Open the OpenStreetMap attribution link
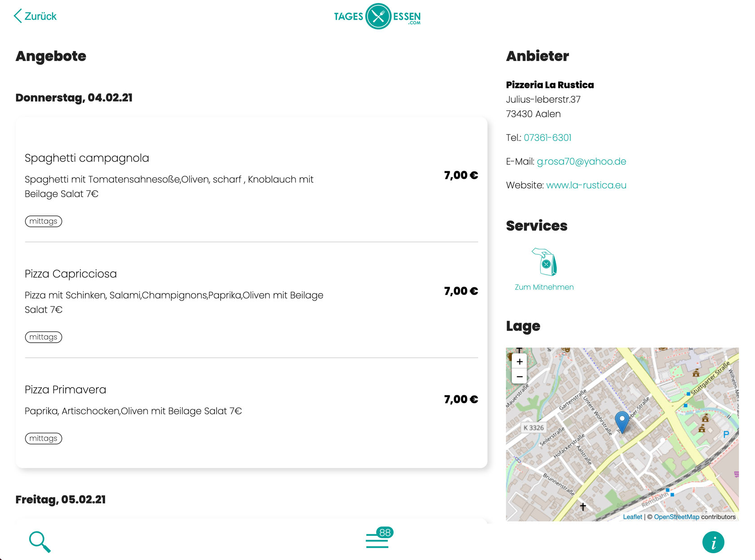Image resolution: width=755 pixels, height=560 pixels. tap(676, 517)
